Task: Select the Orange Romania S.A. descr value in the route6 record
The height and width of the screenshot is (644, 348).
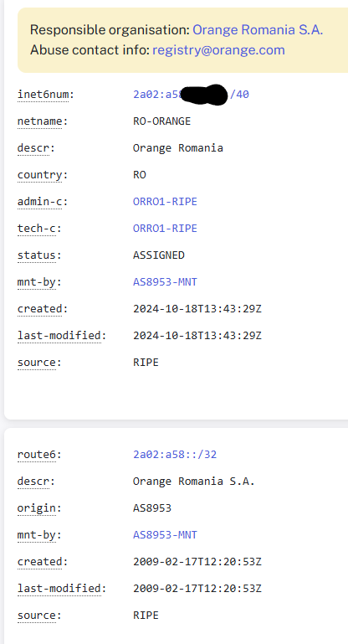Action: click(x=194, y=482)
